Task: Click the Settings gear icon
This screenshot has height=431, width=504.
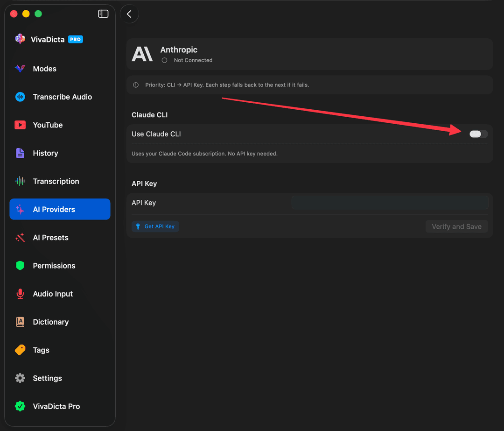Action: [x=20, y=378]
